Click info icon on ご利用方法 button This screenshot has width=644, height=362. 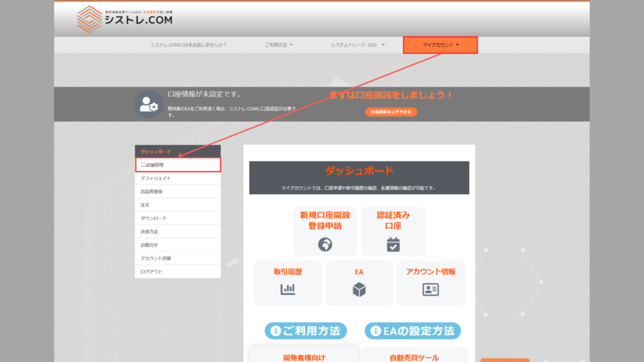[275, 331]
